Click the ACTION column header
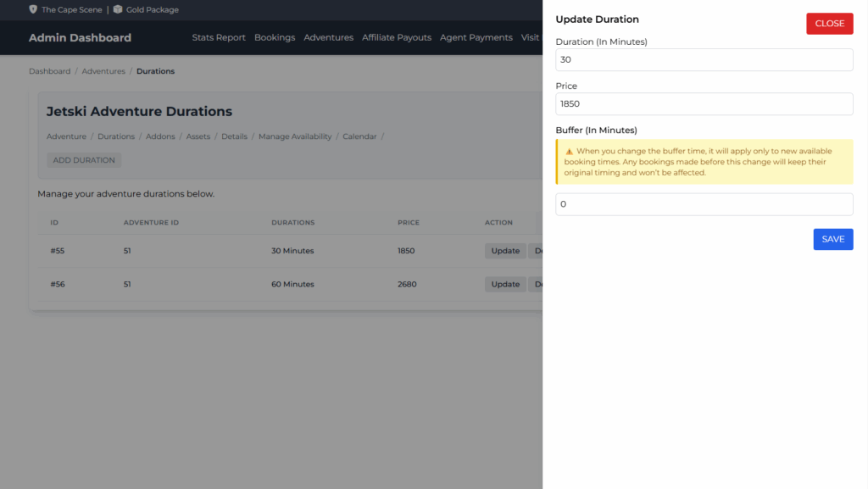This screenshot has height=489, width=868. (498, 222)
